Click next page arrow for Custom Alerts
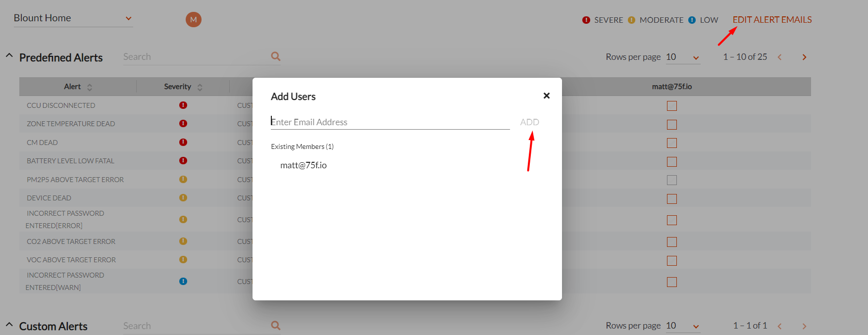 pos(804,326)
